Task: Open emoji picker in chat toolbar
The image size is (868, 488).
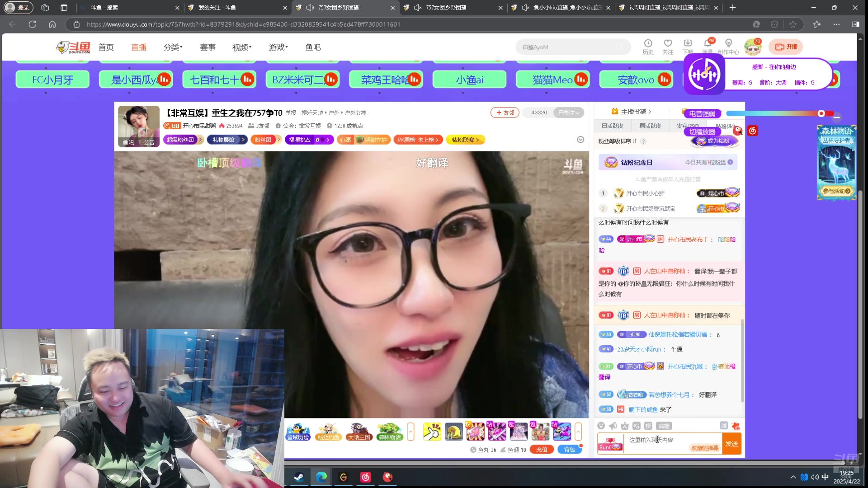Action: (x=601, y=426)
